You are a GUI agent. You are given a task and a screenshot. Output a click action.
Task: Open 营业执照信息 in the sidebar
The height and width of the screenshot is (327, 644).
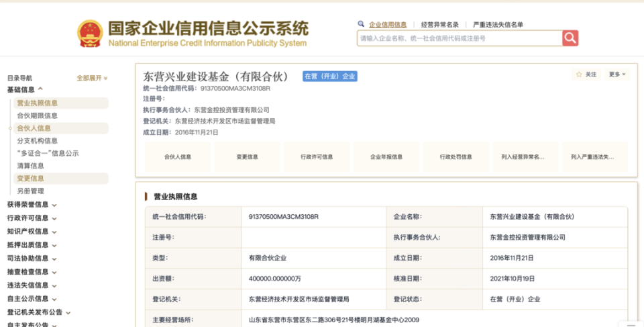(x=61, y=103)
